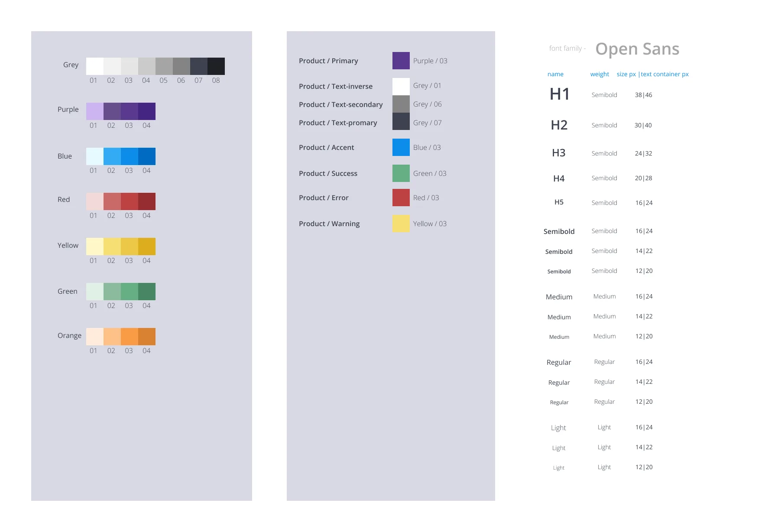Pick the Blue 04 dark blue swatch
Screen dimensions: 781x532
(147, 156)
